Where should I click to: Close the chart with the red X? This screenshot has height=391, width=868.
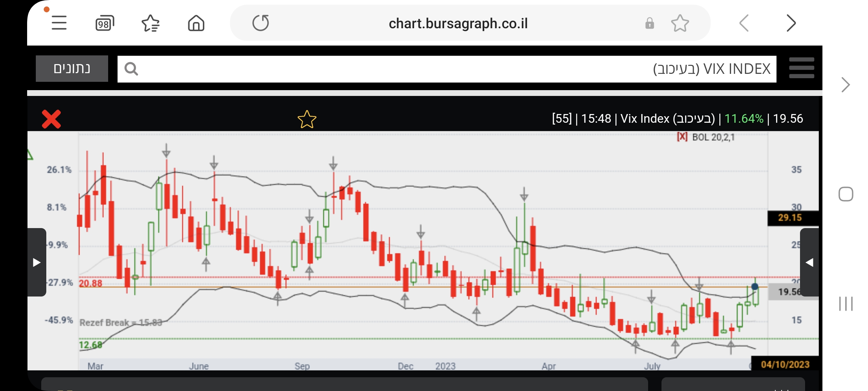pos(51,119)
